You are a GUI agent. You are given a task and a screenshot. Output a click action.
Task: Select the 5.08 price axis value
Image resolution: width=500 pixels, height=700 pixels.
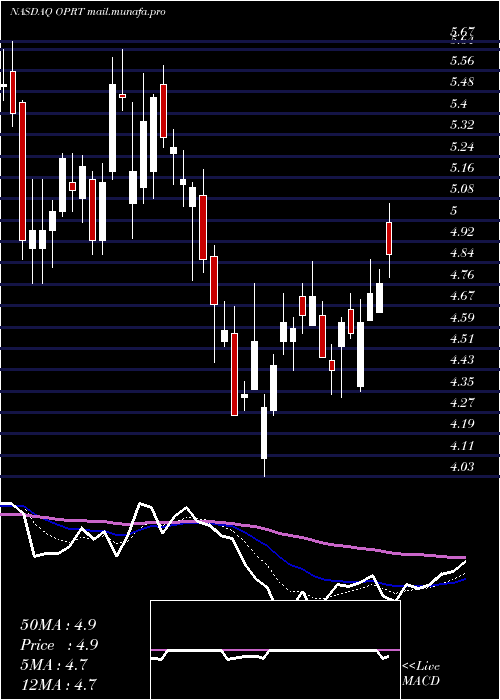click(462, 190)
